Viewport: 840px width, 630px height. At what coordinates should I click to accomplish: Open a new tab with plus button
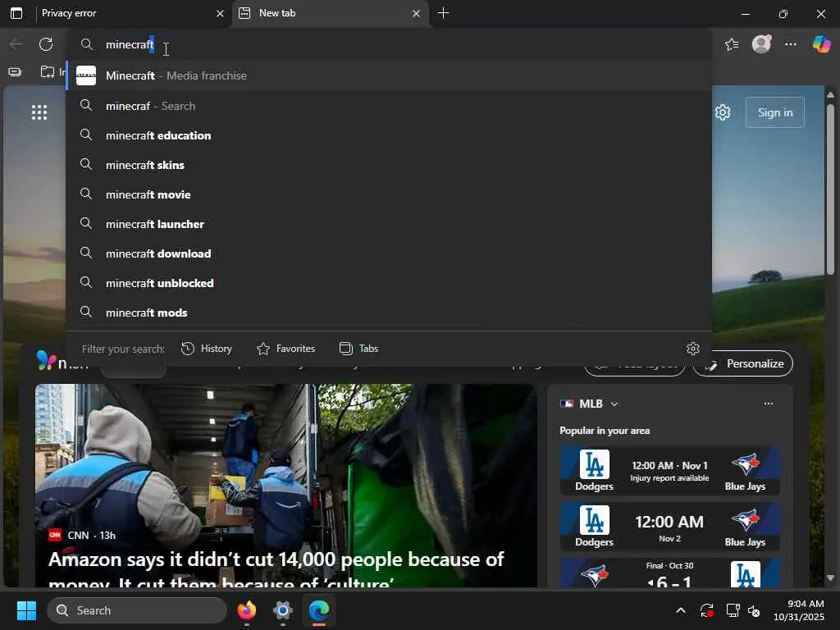coord(443,13)
